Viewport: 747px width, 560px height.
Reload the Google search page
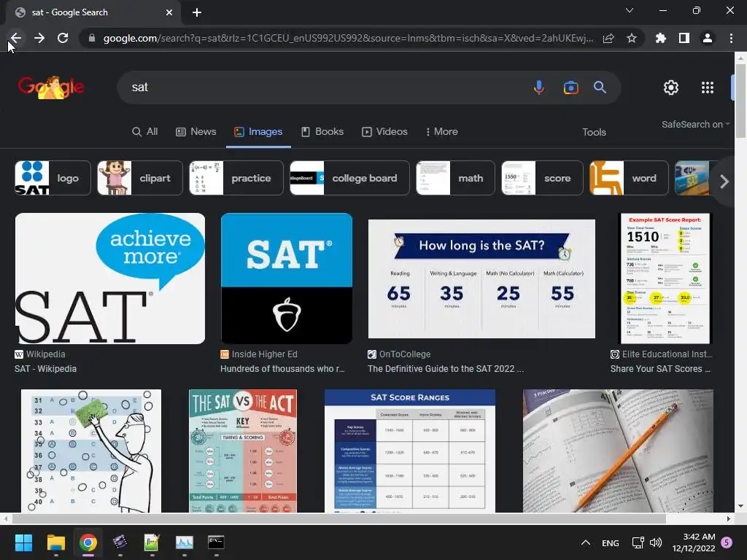(x=63, y=38)
